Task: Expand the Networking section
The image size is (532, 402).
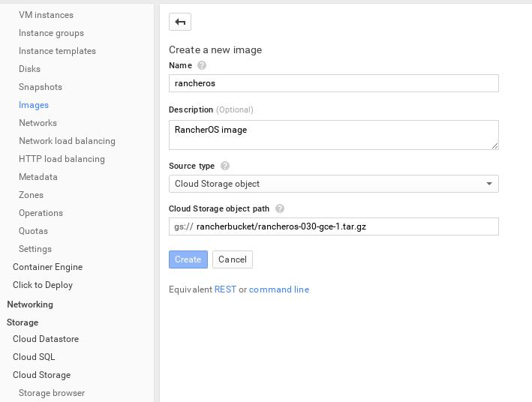Action: (30, 304)
